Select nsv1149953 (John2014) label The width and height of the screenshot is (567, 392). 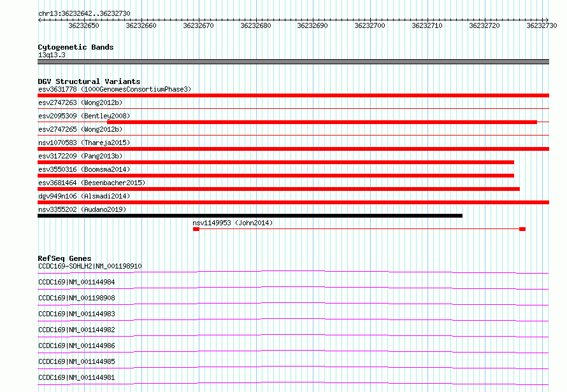(x=233, y=223)
